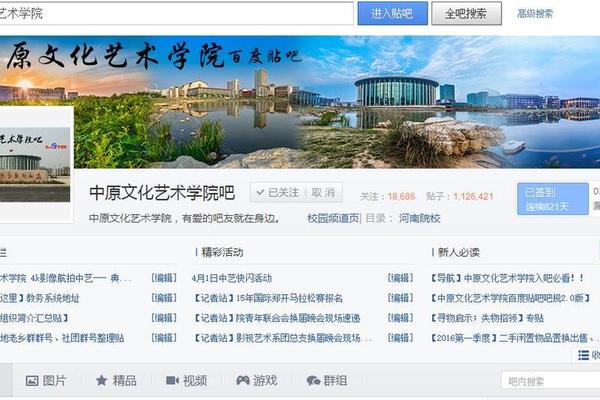This screenshot has height=400, width=600.
Task: Open the 河南院校 directory link
Action: coord(419,218)
